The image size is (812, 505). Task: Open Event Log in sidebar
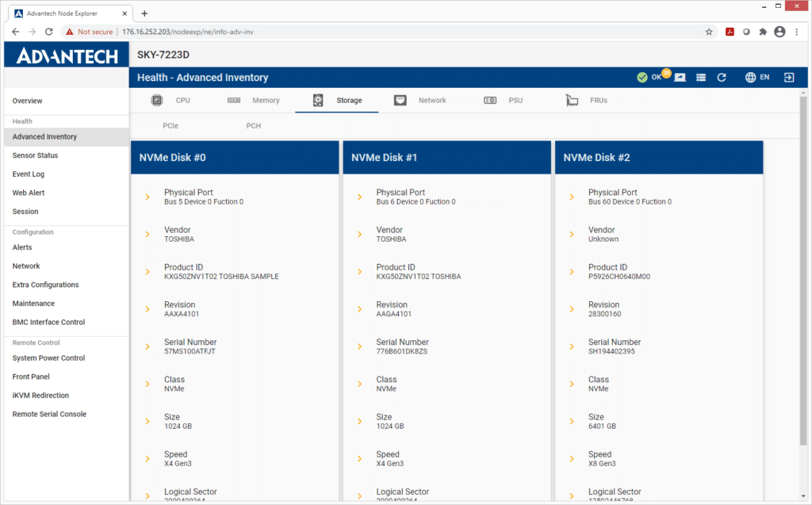coord(29,174)
